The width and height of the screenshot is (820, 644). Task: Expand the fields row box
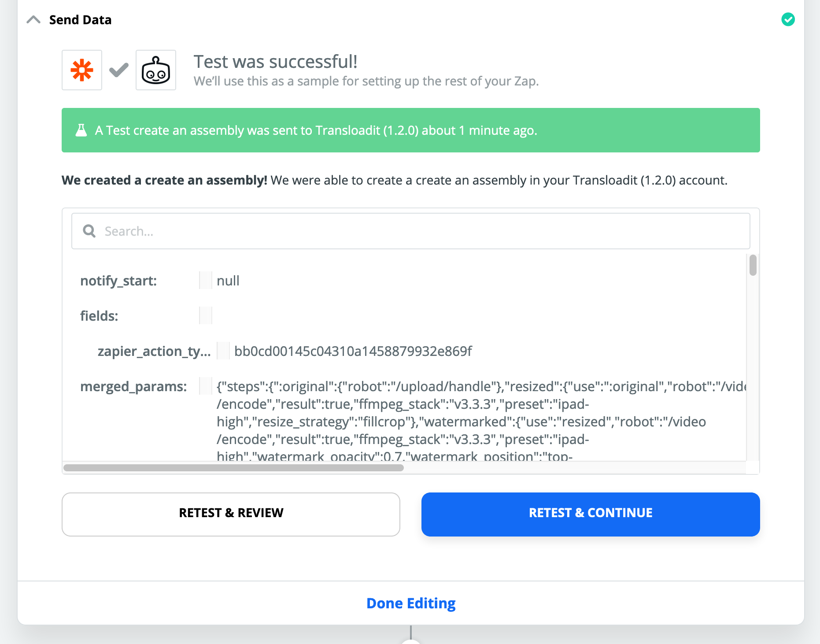(x=206, y=316)
